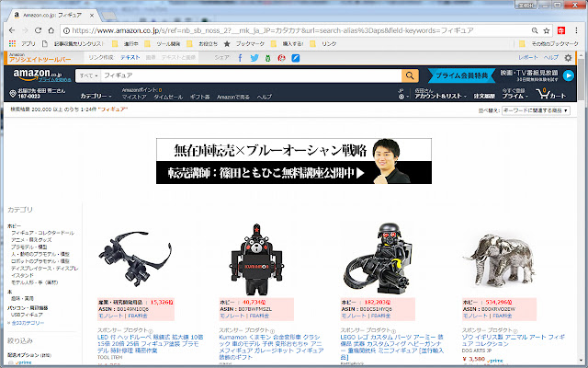Open FBA料金 link under Kumamon product
This screenshot has width=588, height=368.
tap(259, 316)
